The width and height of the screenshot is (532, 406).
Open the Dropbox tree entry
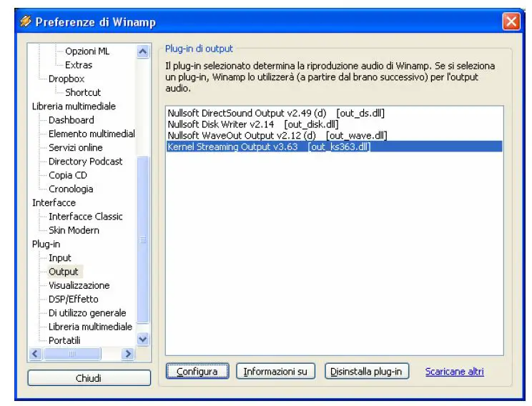[66, 79]
